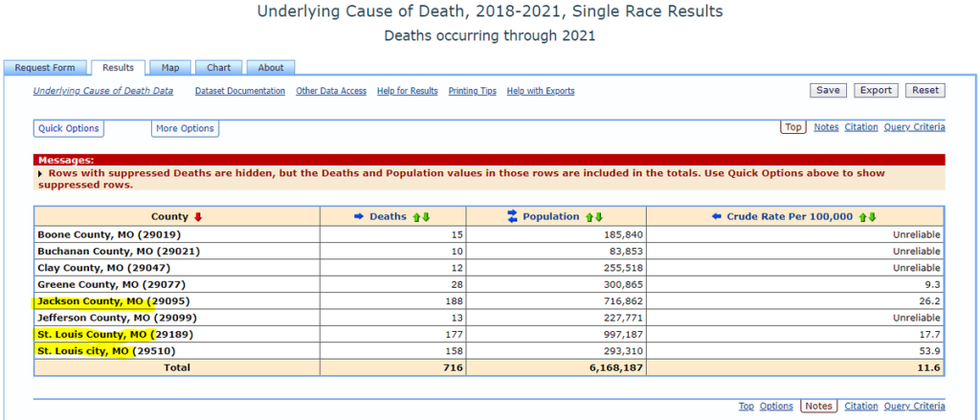Click Query Criteria link at top right
Image resolution: width=980 pixels, height=420 pixels.
[914, 127]
